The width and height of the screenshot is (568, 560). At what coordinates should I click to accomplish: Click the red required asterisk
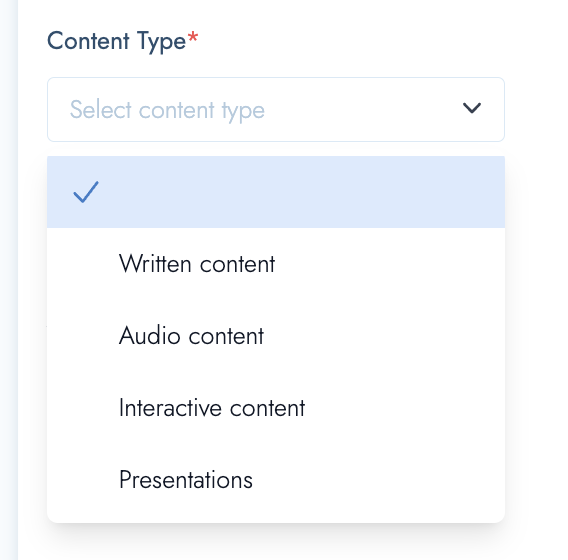coord(192,37)
